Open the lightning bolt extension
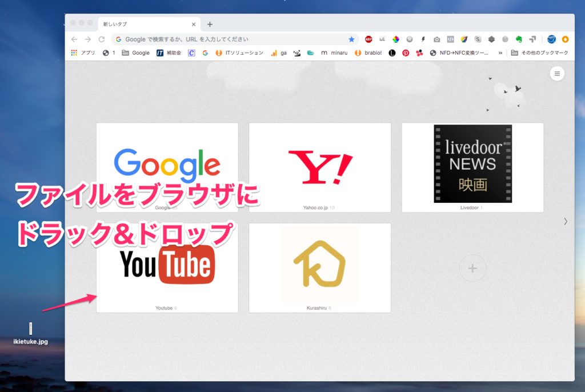 [423, 39]
